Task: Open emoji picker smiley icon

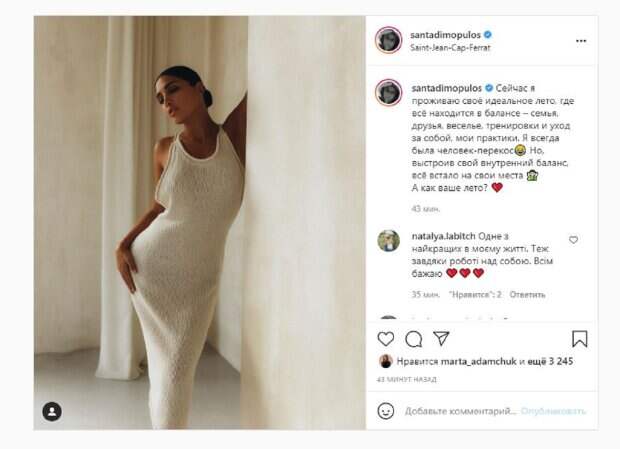Action: [x=386, y=411]
